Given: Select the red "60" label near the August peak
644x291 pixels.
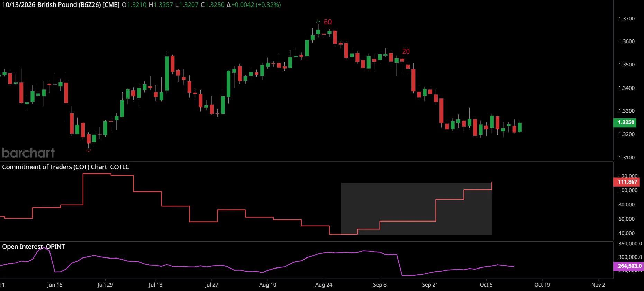Looking at the screenshot, I should pos(328,22).
